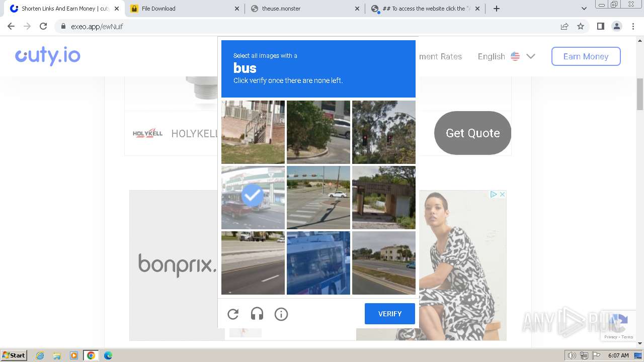Open Chrome's three-dot menu
Image resolution: width=644 pixels, height=362 pixels.
click(x=633, y=26)
